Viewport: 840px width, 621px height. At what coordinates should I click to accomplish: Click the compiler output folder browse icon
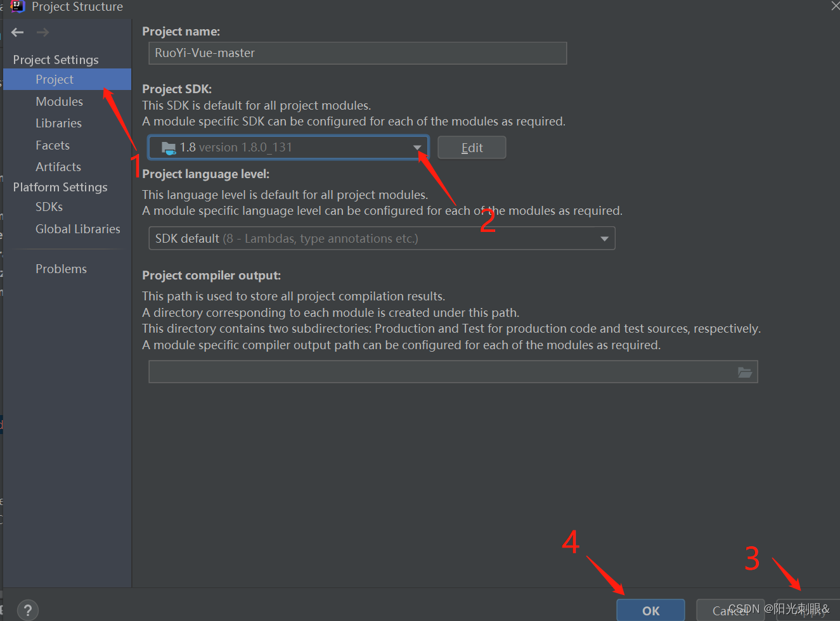tap(744, 373)
